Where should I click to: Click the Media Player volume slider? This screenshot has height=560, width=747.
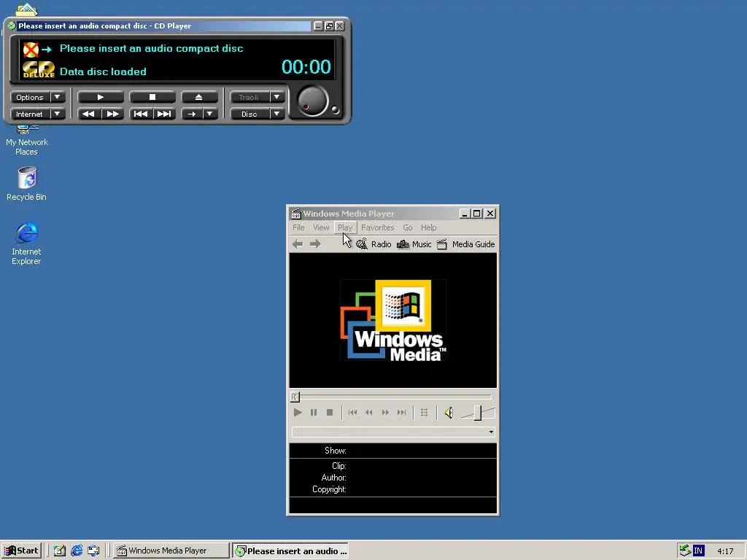tap(478, 413)
